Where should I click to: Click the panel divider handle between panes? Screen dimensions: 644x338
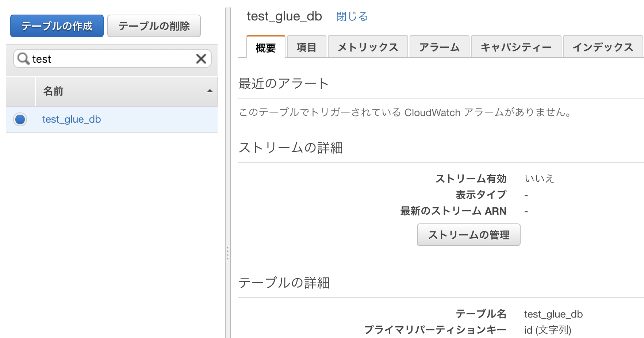point(228,252)
